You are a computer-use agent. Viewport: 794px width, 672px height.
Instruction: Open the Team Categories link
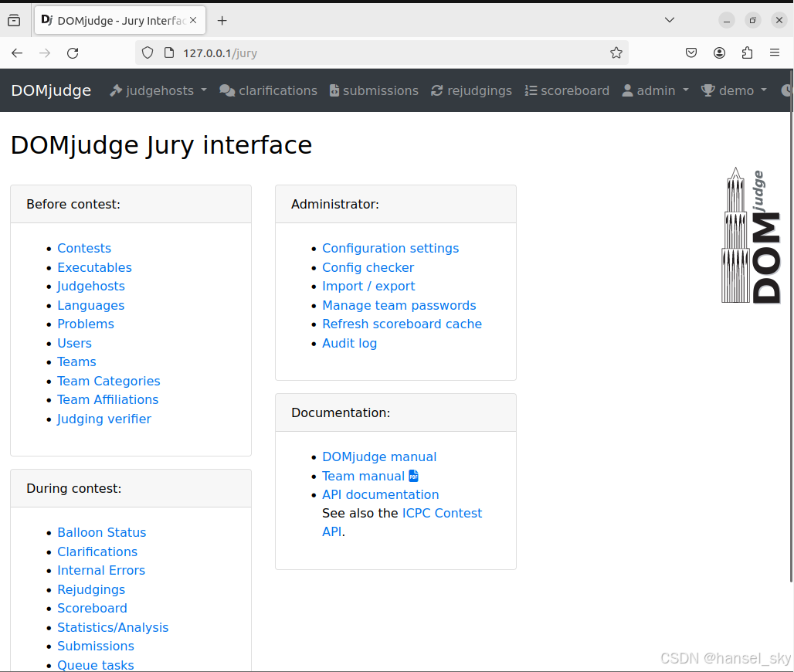coord(108,382)
